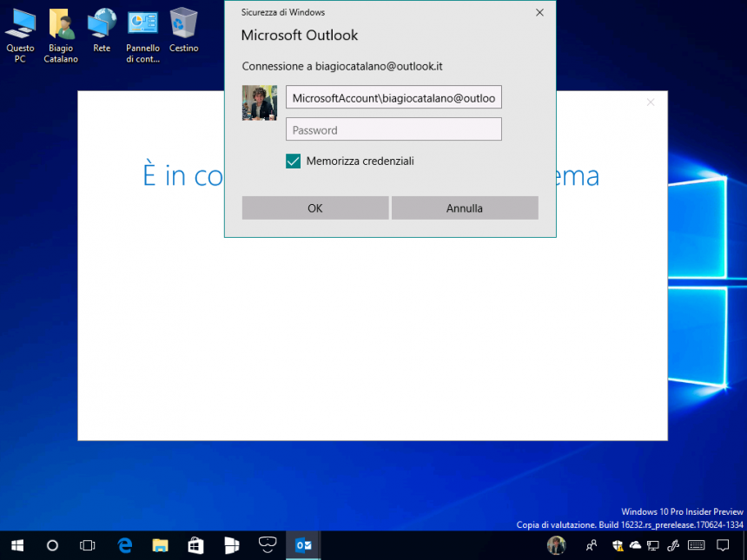Open the Pannello di controllo desktop icon
This screenshot has height=560, width=747.
pos(142,36)
